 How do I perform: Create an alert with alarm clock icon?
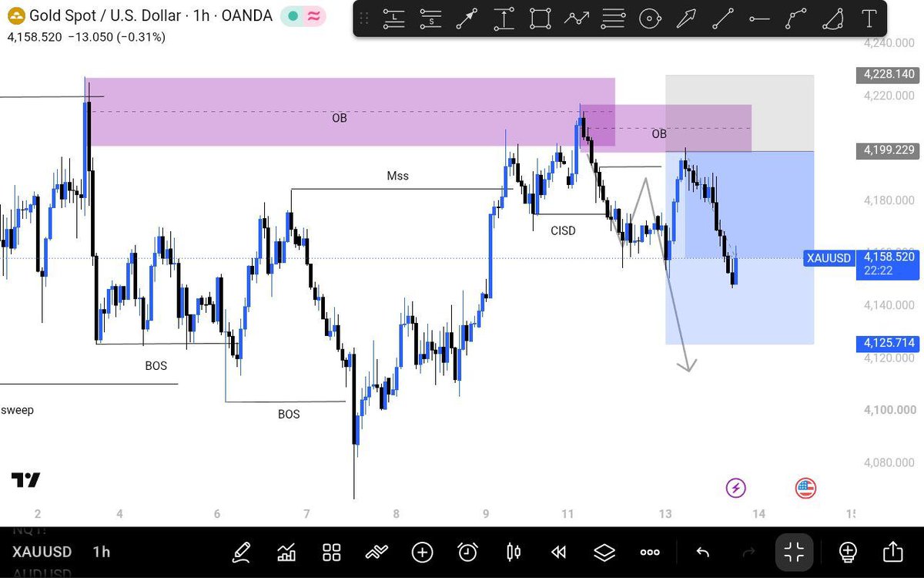[467, 552]
